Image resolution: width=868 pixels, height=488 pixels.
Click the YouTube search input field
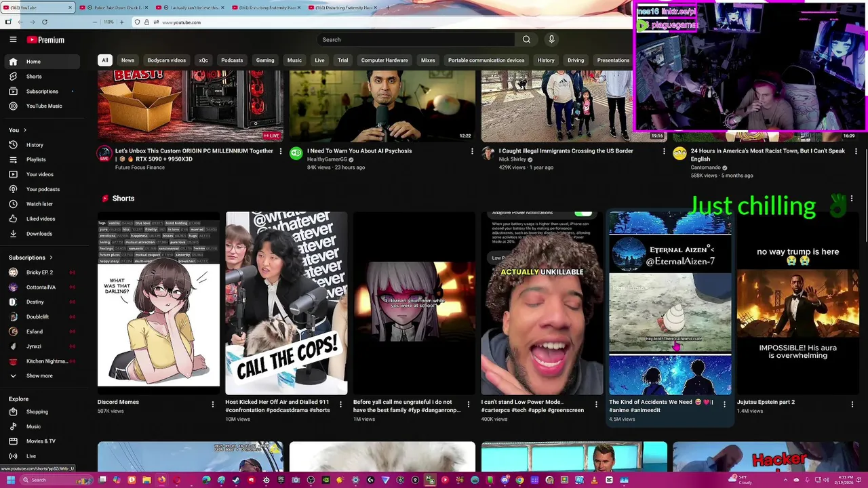click(x=416, y=40)
